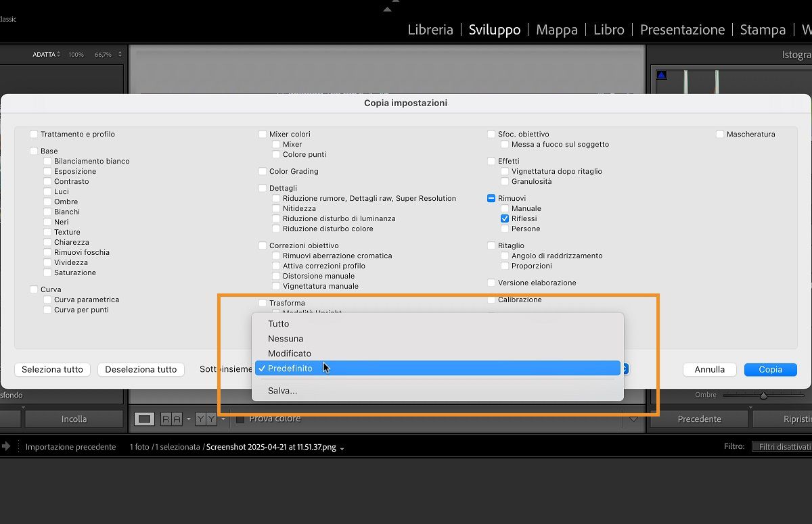Click the ADATTA zoom stepper arrows

[x=57, y=53]
